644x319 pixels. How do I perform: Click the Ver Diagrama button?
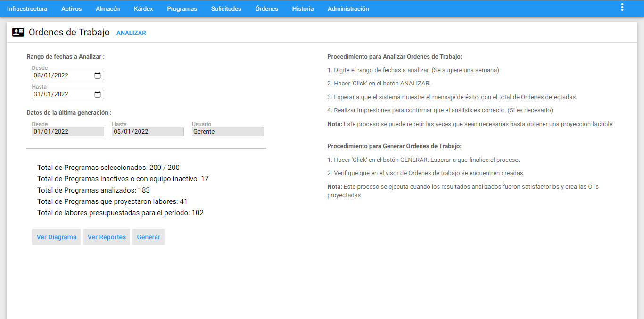(57, 237)
